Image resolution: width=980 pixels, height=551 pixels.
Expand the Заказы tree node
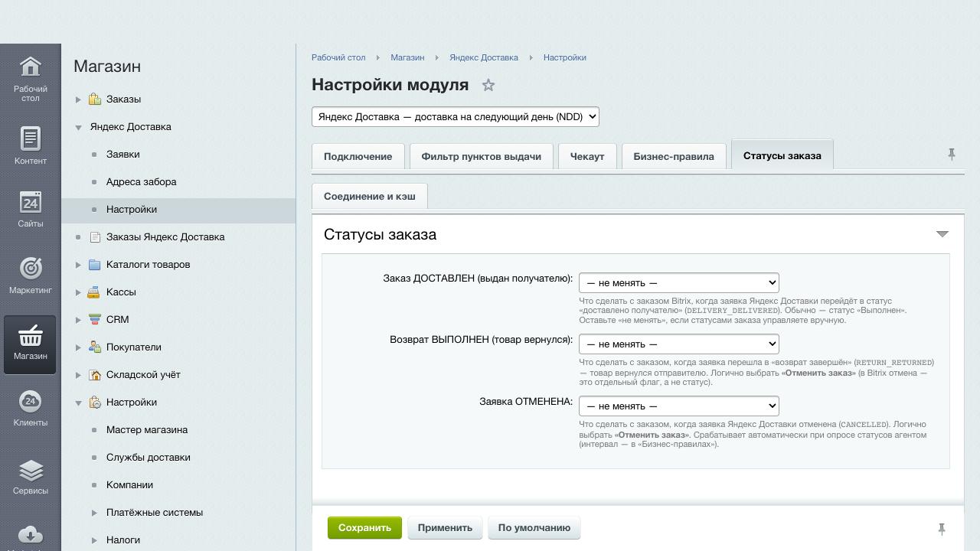(x=78, y=99)
